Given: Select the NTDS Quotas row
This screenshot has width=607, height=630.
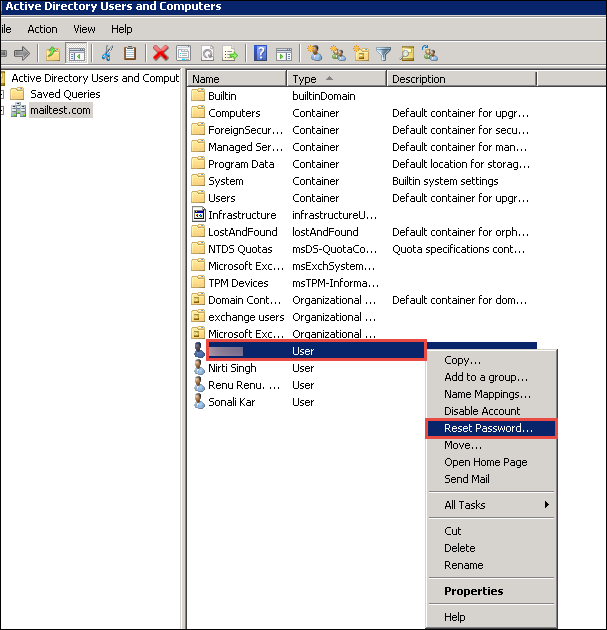Looking at the screenshot, I should (362, 249).
